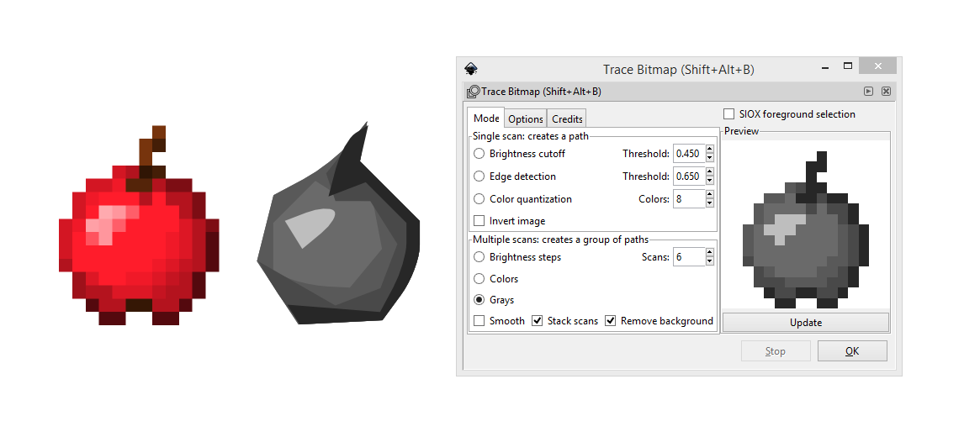Screen dimensions: 980x437
Task: Select the red pixel apple image
Action: (x=139, y=225)
